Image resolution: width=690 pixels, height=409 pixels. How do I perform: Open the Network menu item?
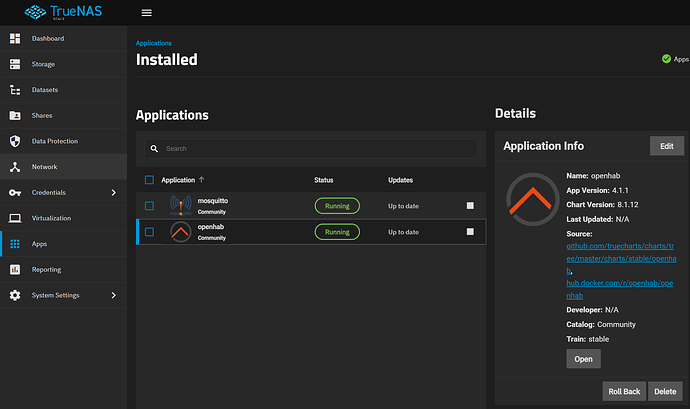click(x=63, y=167)
